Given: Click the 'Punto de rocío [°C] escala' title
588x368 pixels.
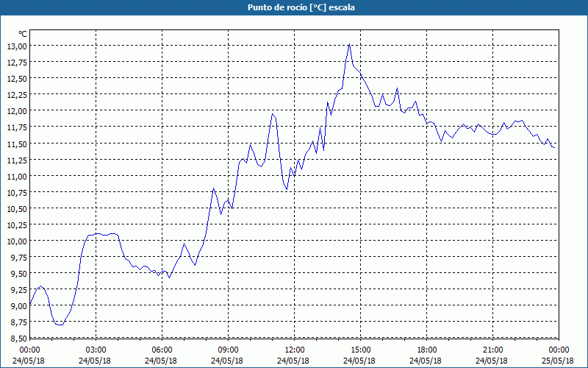Looking at the screenshot, I should pos(301,7).
